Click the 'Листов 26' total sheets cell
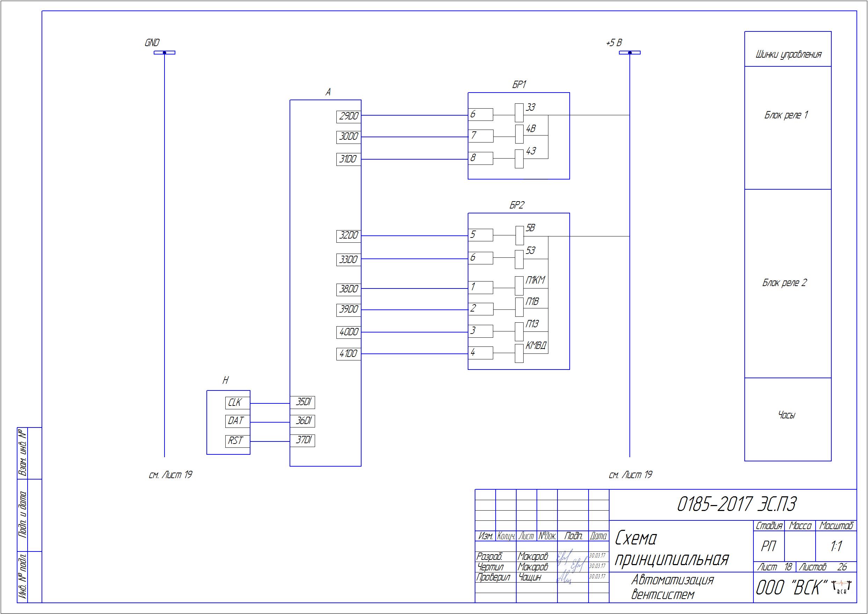 click(826, 567)
